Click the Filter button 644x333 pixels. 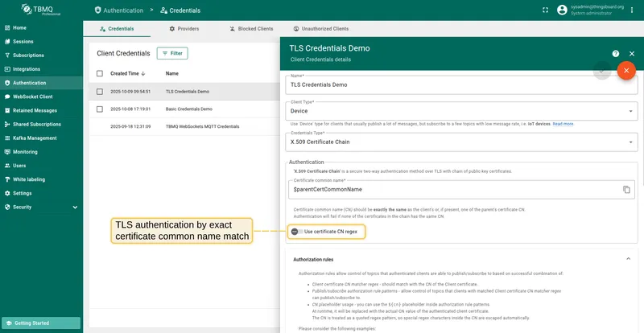pos(172,53)
